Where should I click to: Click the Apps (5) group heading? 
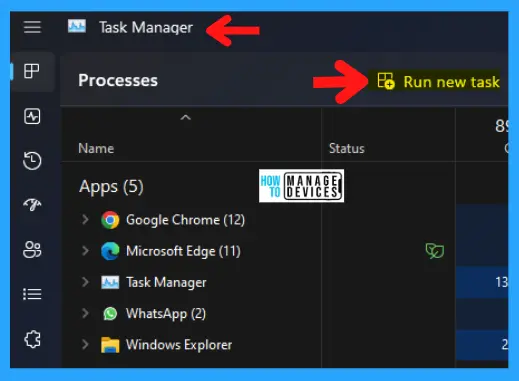coord(111,186)
